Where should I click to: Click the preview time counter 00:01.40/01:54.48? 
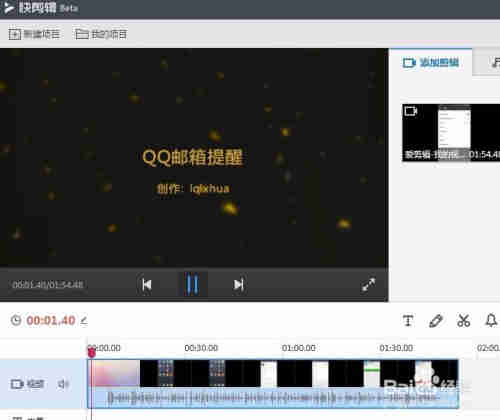48,285
